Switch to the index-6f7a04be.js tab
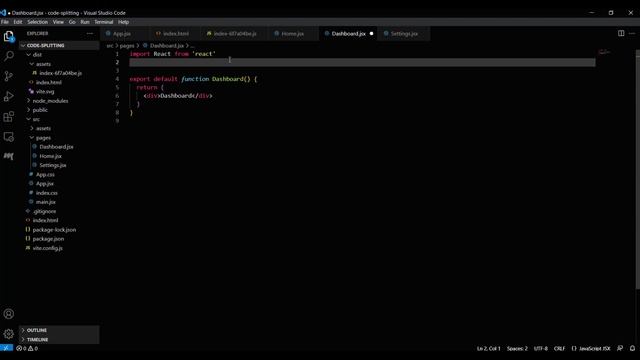The height and width of the screenshot is (360, 640). point(235,33)
